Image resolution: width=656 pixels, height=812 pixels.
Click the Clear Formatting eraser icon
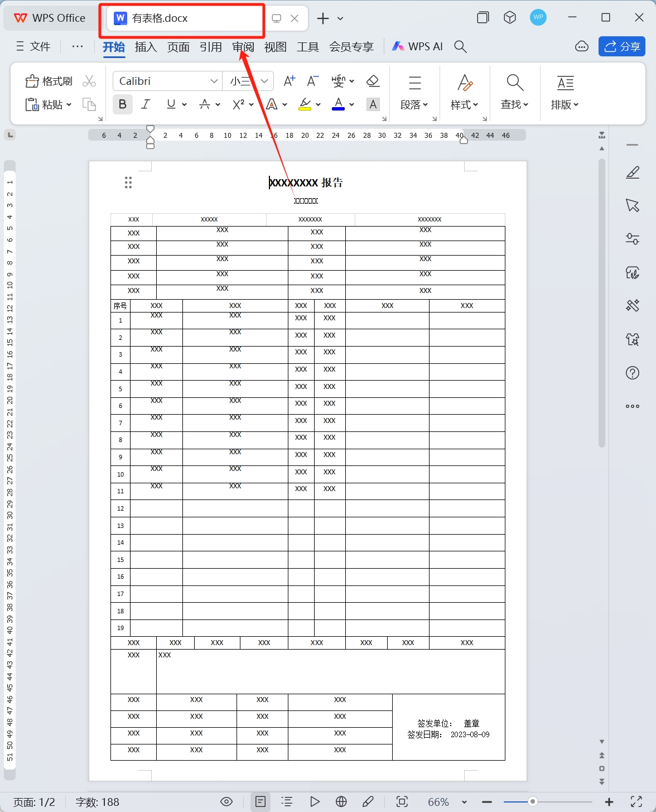373,81
